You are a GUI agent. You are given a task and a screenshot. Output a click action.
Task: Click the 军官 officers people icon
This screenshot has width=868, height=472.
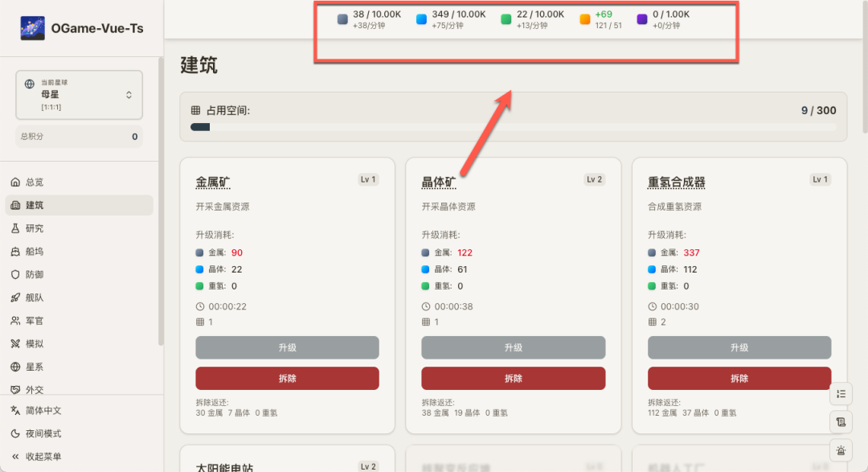coord(15,321)
